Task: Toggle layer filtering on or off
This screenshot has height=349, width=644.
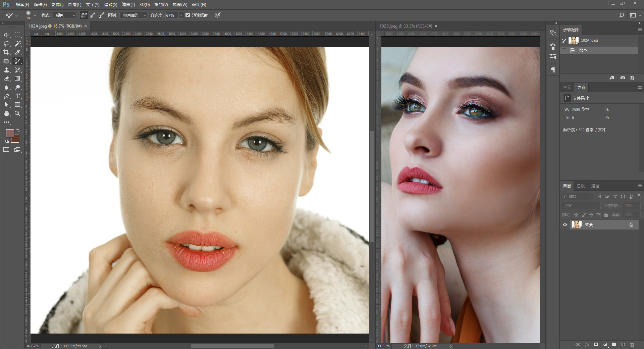Action: click(639, 196)
